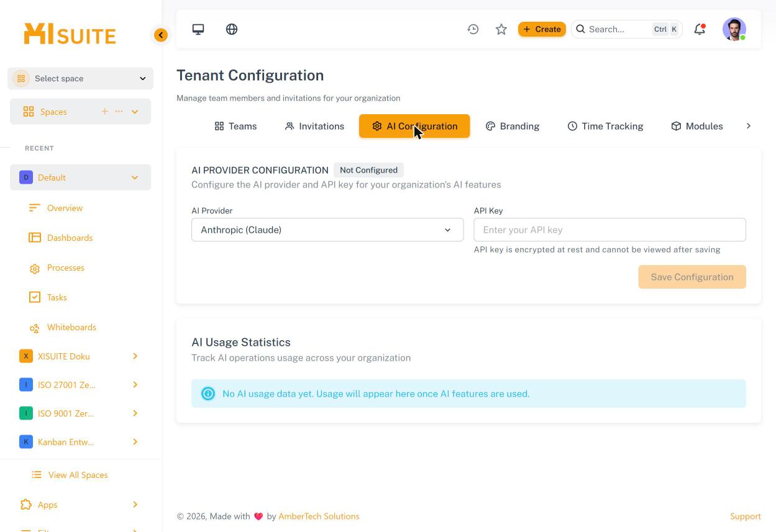Viewport: 776px width, 532px height.
Task: Switch to the Branding tab
Action: pos(513,126)
